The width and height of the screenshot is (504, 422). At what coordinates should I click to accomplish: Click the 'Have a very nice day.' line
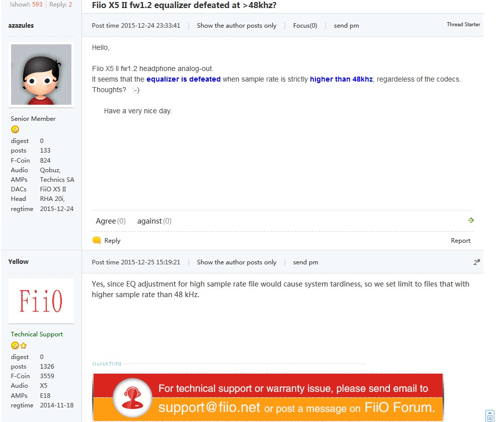point(138,111)
